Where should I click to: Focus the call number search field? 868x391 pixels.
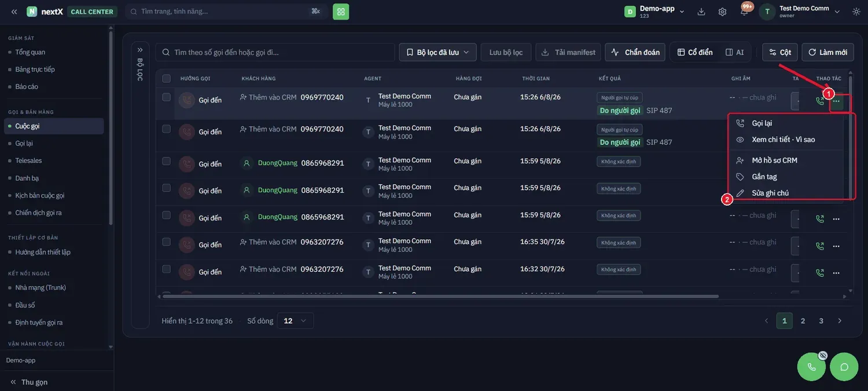tap(275, 52)
